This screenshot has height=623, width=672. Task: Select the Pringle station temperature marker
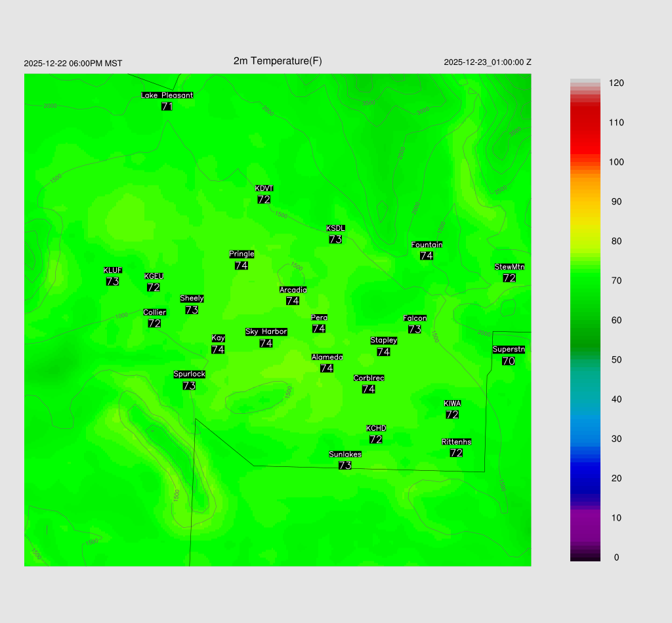[241, 266]
